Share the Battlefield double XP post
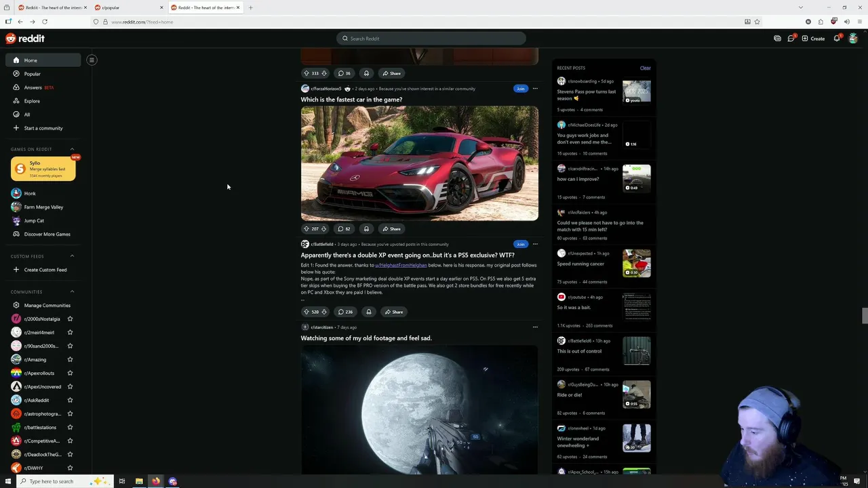This screenshot has height=488, width=868. tap(393, 312)
